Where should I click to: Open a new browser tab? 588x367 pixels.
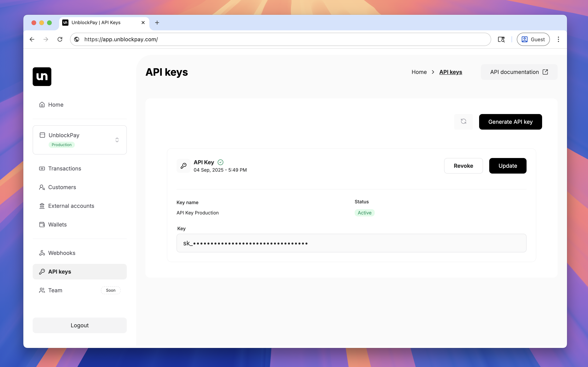pos(157,23)
